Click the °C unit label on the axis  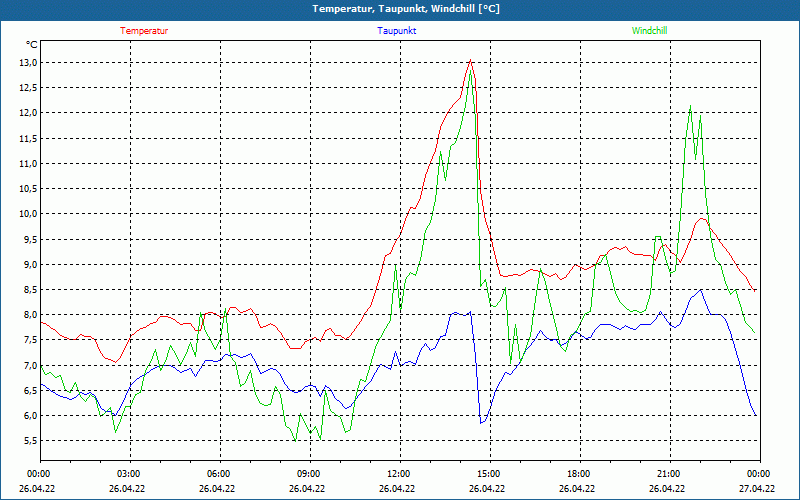(x=32, y=45)
